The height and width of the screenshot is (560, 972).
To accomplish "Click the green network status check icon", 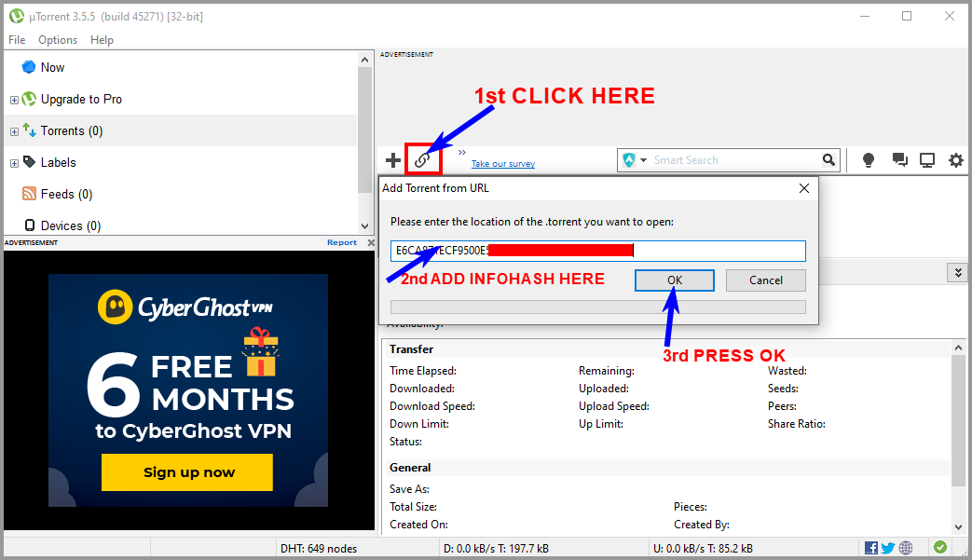I will coord(940,547).
